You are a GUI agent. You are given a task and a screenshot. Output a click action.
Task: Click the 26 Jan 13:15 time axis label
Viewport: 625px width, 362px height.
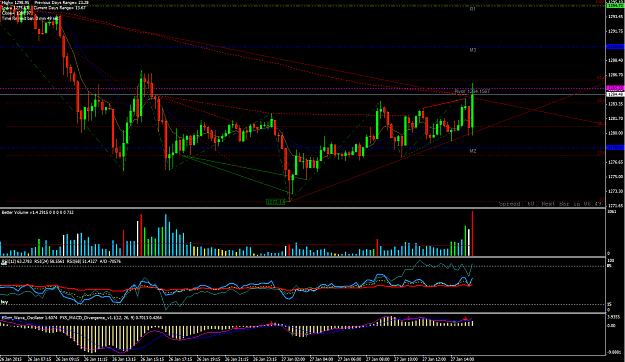124,359
